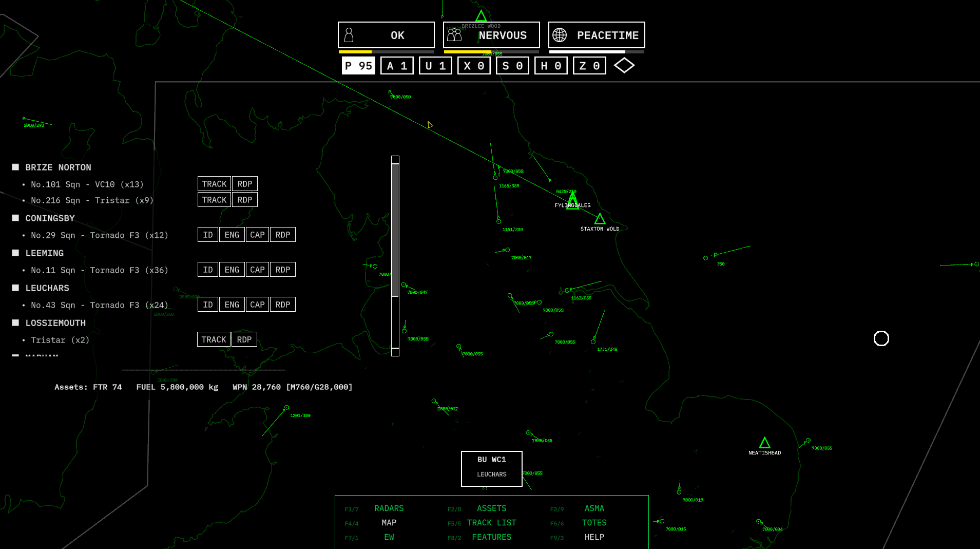The height and width of the screenshot is (549, 980).
Task: Select the Brizlee Wood radar triangle
Action: [x=481, y=16]
